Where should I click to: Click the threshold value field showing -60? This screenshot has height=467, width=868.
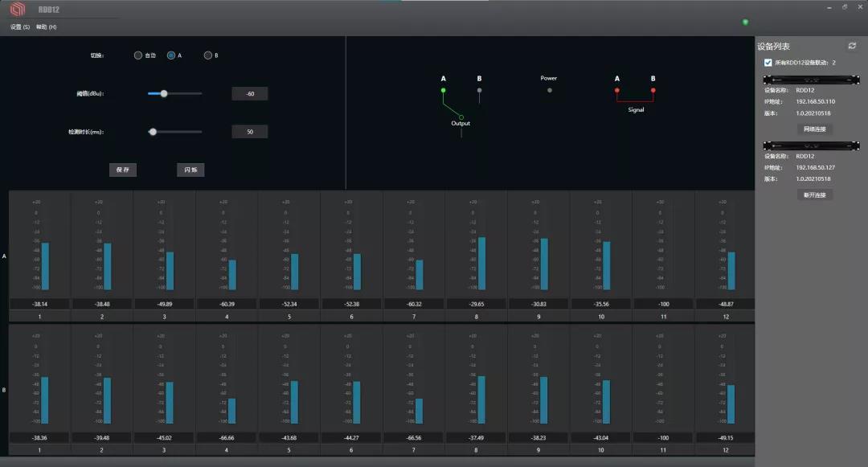pos(250,93)
